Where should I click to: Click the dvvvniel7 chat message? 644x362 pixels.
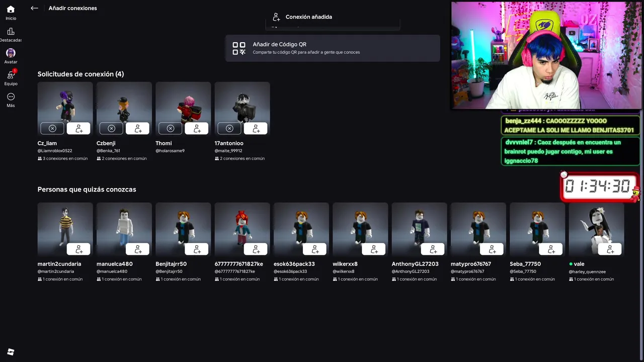point(571,151)
